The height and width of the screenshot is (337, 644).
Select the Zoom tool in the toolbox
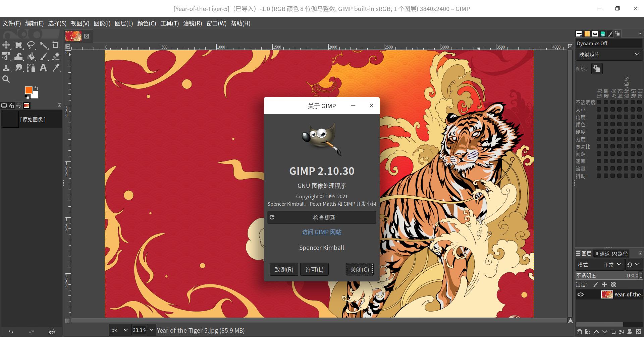point(6,79)
